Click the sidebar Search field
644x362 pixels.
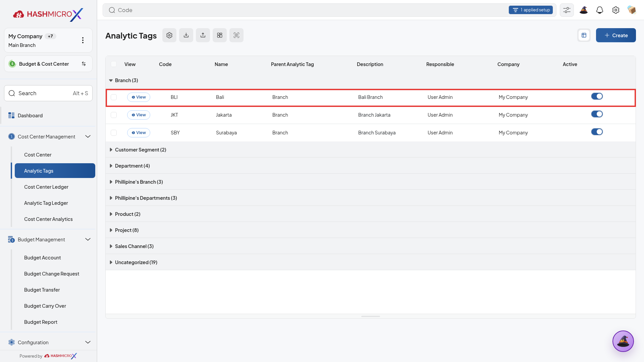(48, 93)
